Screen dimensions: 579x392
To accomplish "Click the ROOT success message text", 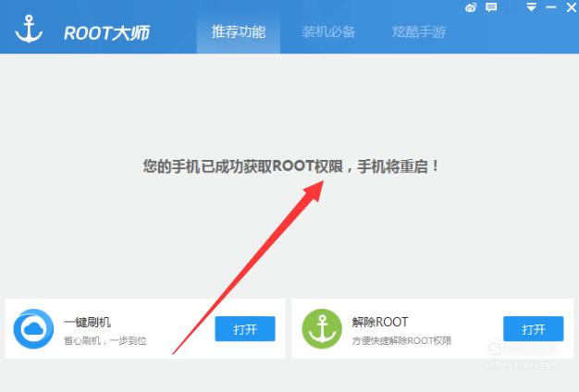I will (291, 166).
